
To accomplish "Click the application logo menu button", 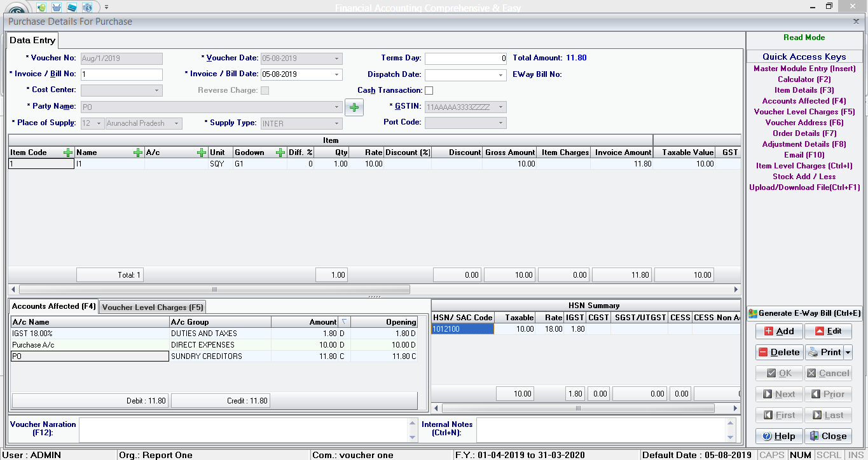I will point(17,8).
